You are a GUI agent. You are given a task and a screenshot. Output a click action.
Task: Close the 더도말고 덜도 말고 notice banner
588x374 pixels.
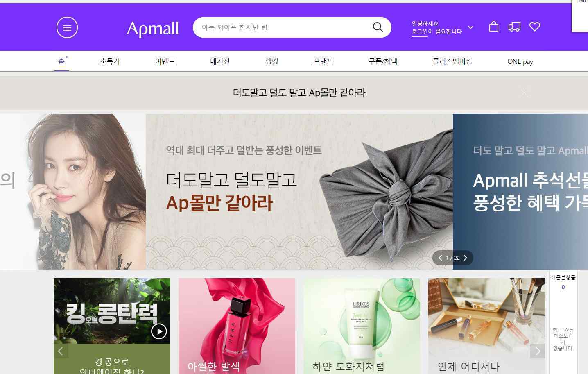click(525, 93)
